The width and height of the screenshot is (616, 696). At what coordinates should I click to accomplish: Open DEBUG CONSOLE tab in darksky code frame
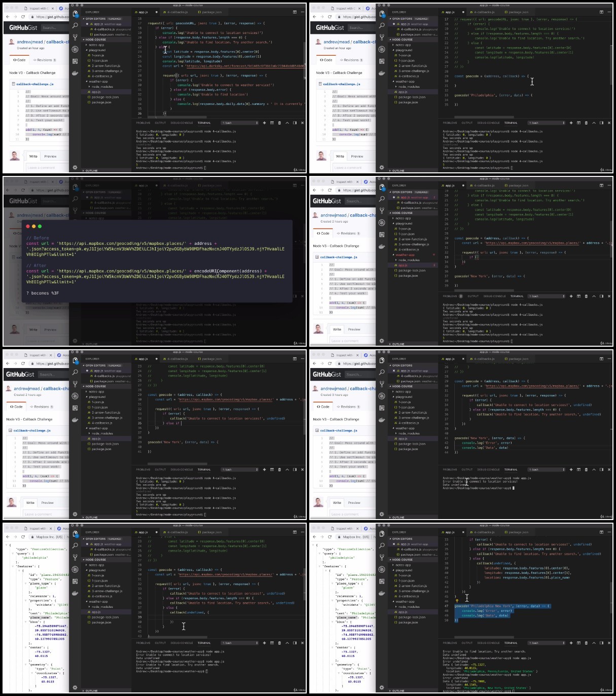click(182, 123)
